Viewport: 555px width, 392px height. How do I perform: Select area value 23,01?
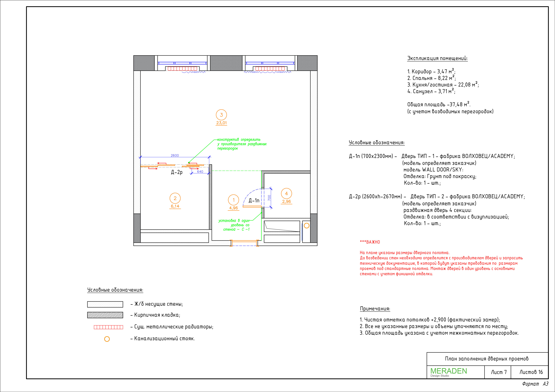point(221,123)
